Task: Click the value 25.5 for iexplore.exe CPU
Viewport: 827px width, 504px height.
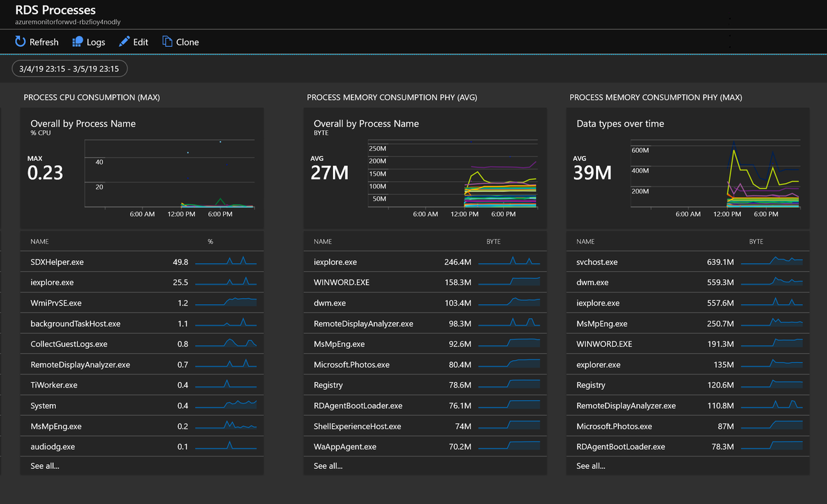Action: (181, 283)
